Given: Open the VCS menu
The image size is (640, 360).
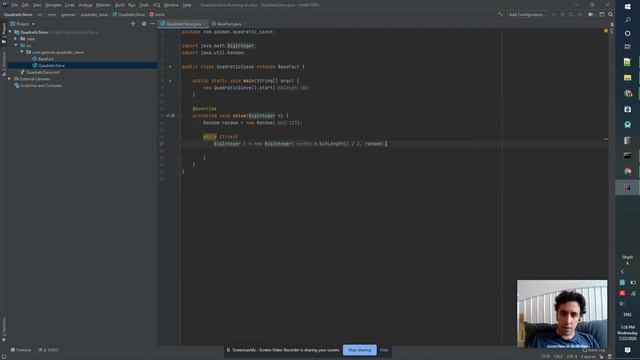Looking at the screenshot, I should [x=157, y=5].
